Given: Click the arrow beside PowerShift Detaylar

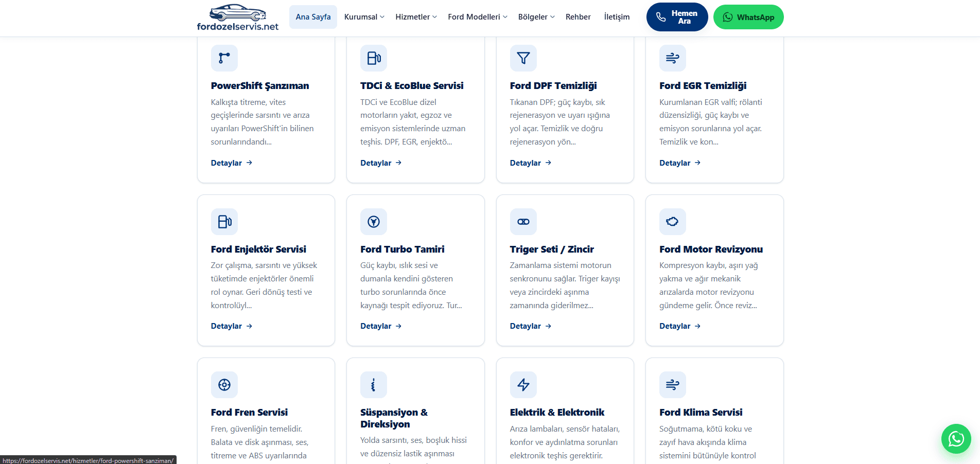Looking at the screenshot, I should (x=249, y=163).
